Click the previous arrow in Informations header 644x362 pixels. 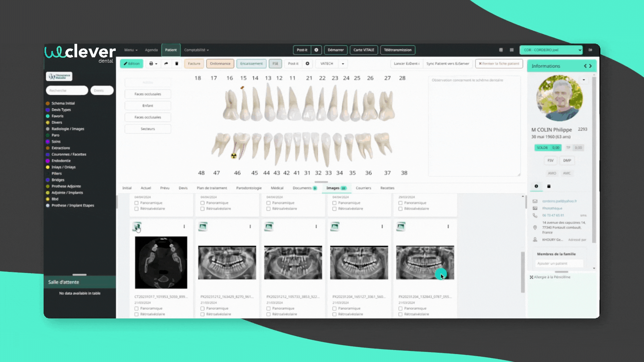[x=585, y=66]
